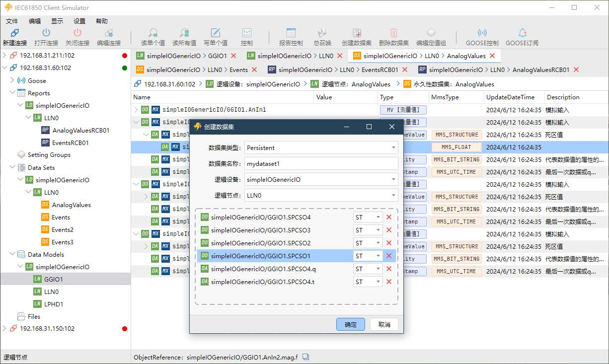This screenshot has height=364, width=609.
Task: Close the GGIO1 tab
Action: click(233, 56)
